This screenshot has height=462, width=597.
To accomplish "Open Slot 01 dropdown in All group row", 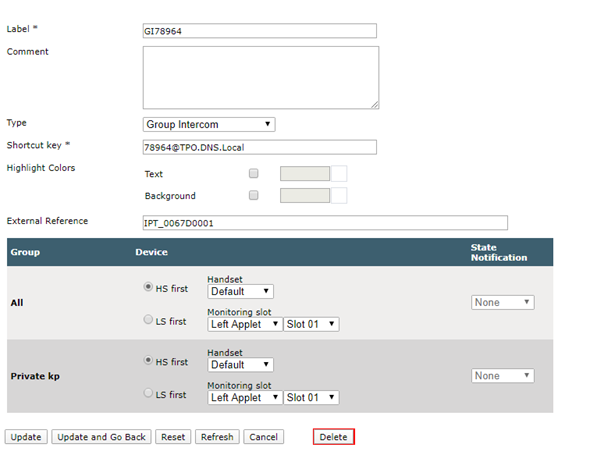I will tap(311, 325).
